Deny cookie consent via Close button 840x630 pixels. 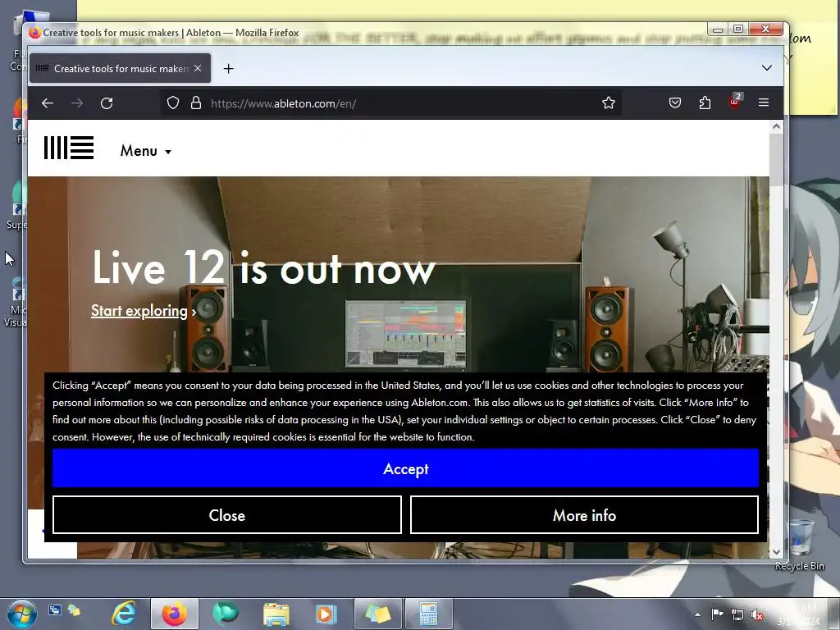pyautogui.click(x=227, y=515)
